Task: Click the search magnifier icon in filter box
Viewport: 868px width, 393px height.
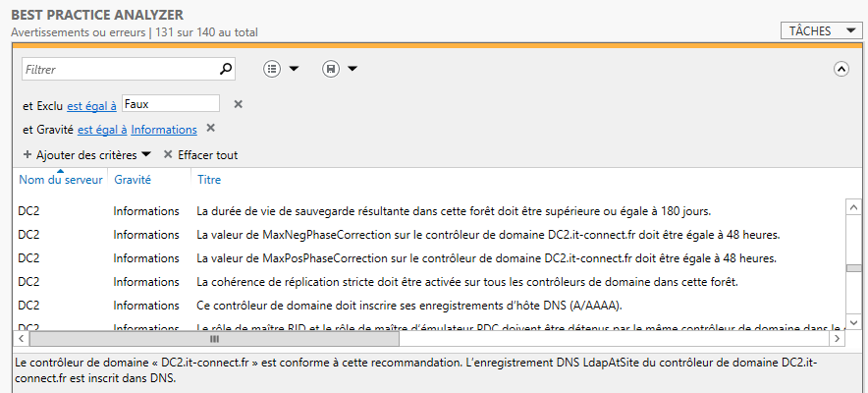Action: 226,69
